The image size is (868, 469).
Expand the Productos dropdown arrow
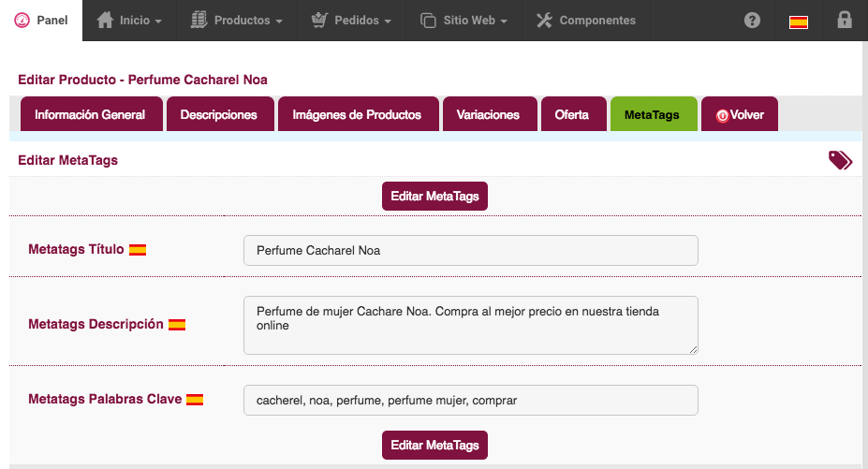click(279, 22)
